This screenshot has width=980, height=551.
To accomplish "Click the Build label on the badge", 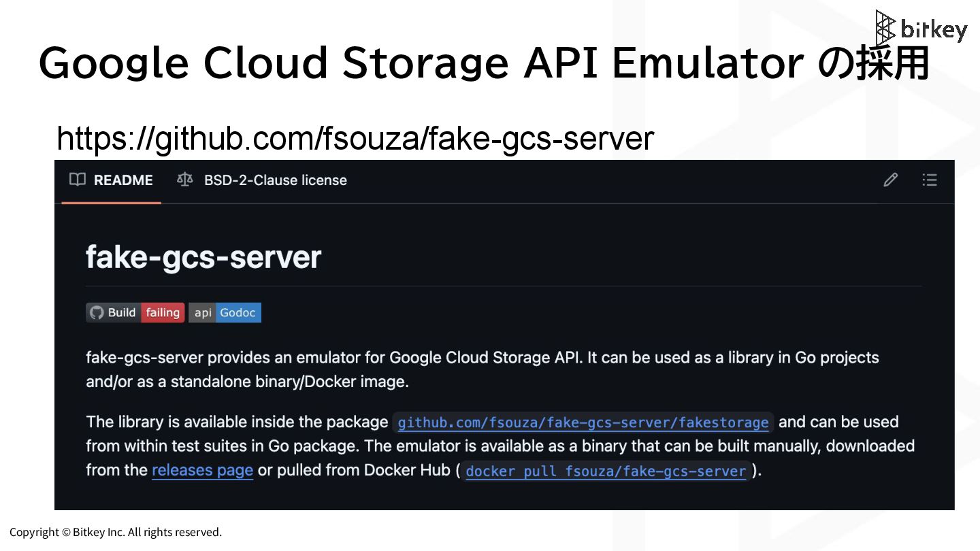I will click(122, 313).
